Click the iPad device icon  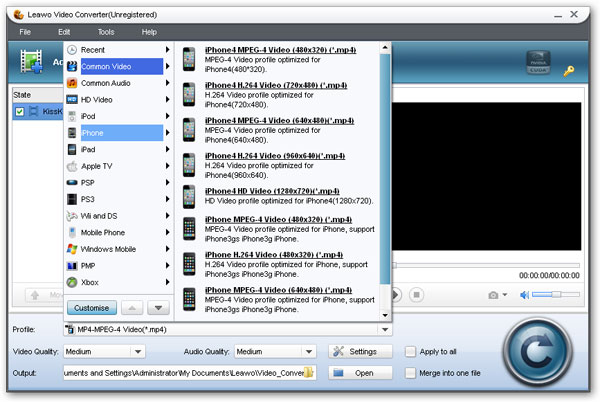[x=72, y=150]
